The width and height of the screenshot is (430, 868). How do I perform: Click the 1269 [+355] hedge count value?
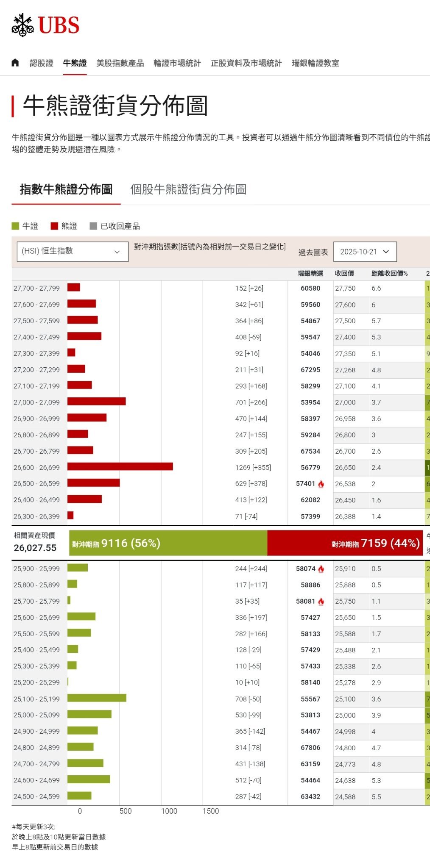coord(253,468)
